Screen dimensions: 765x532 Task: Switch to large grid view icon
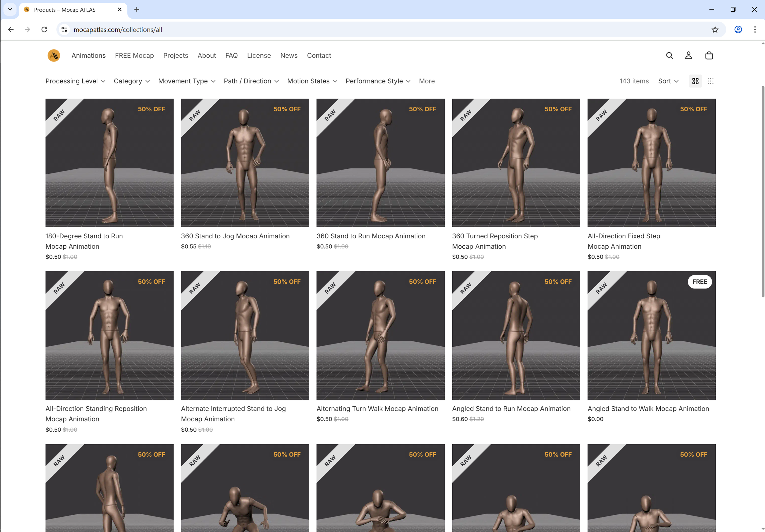(695, 81)
